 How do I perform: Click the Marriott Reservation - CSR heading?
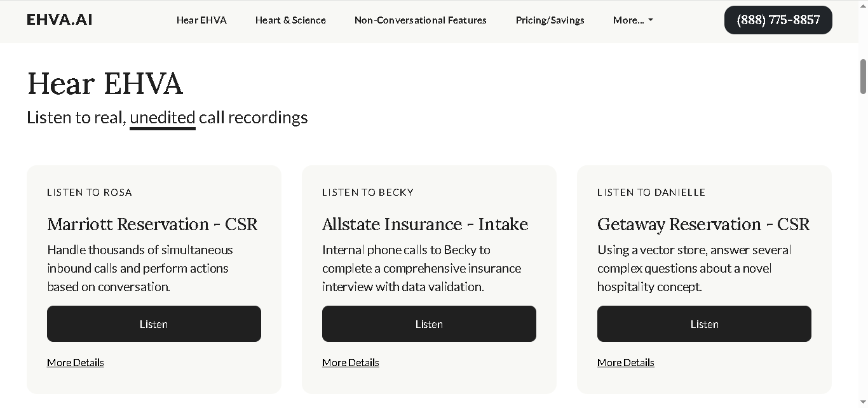click(x=153, y=224)
